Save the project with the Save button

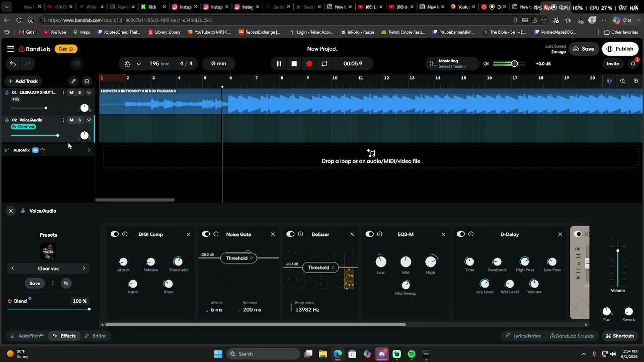click(584, 49)
